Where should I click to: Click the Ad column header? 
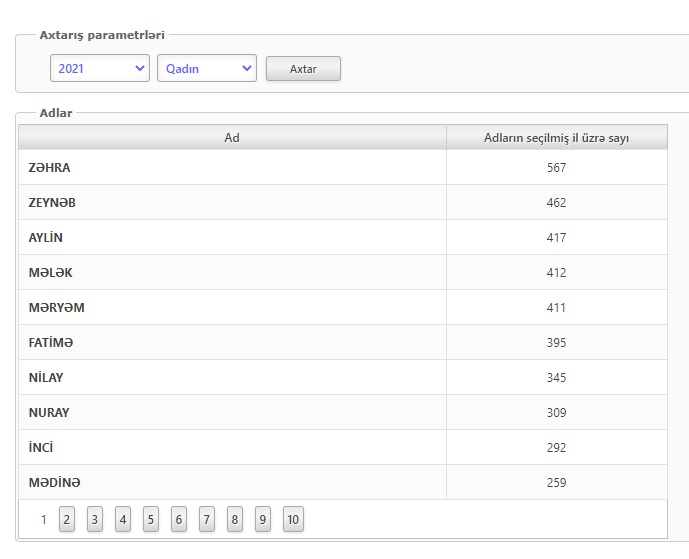point(232,138)
